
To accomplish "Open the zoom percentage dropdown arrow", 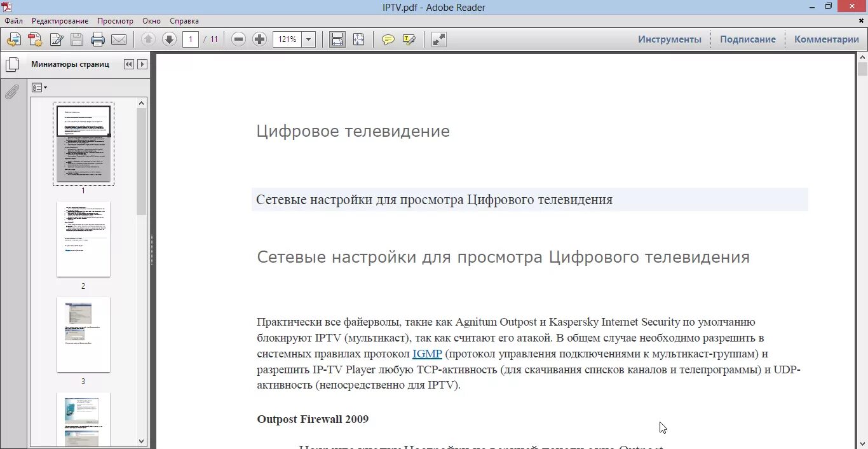I will 309,39.
